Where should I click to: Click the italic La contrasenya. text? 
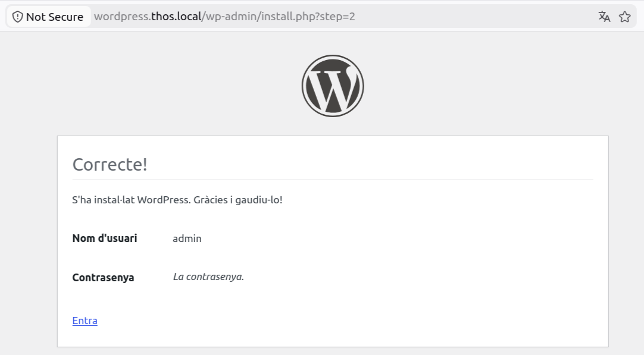[208, 277]
